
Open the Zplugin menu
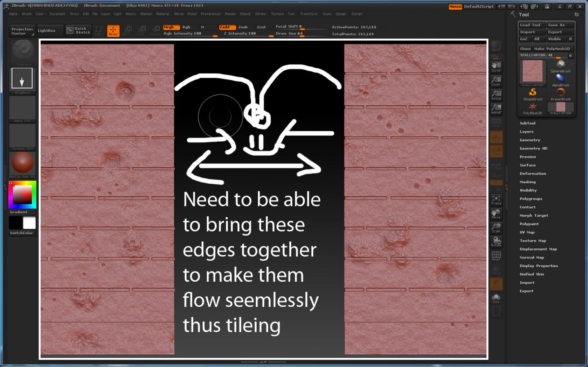pos(340,14)
